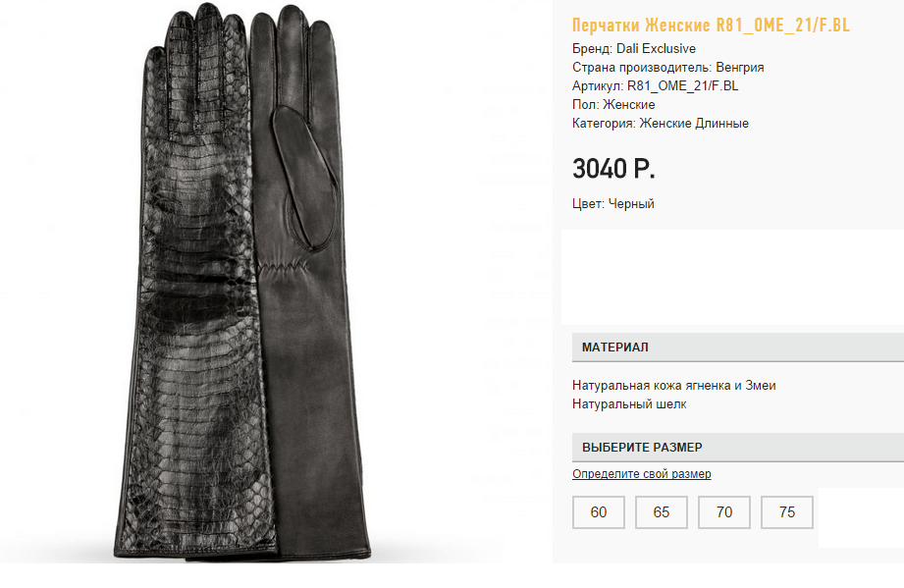Select size 60
Viewport: 904px width, 588px height.
point(599,511)
